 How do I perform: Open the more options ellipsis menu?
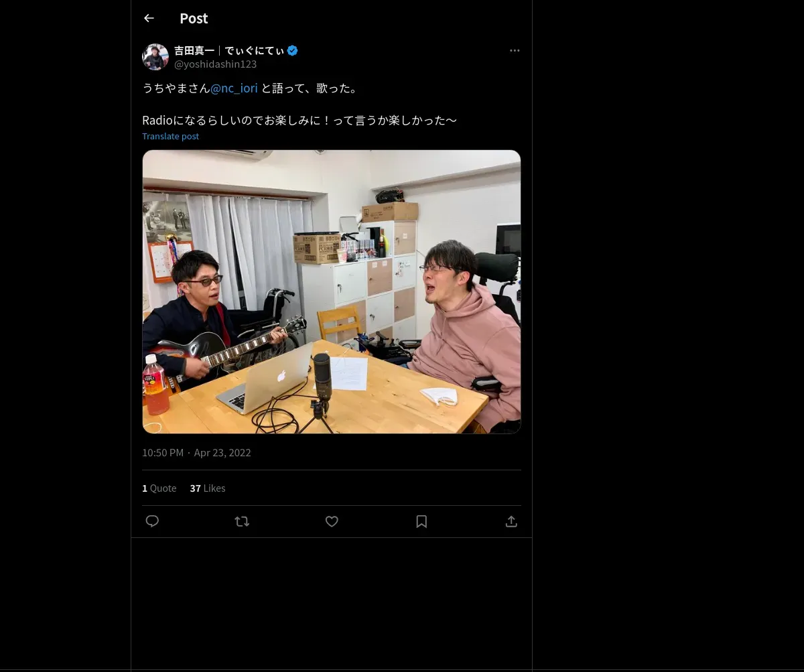point(515,50)
